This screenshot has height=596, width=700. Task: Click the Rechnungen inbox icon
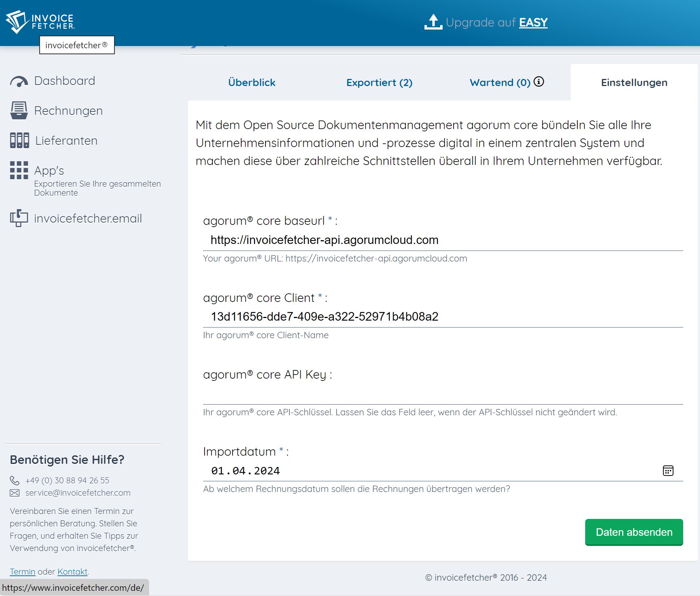pos(19,111)
